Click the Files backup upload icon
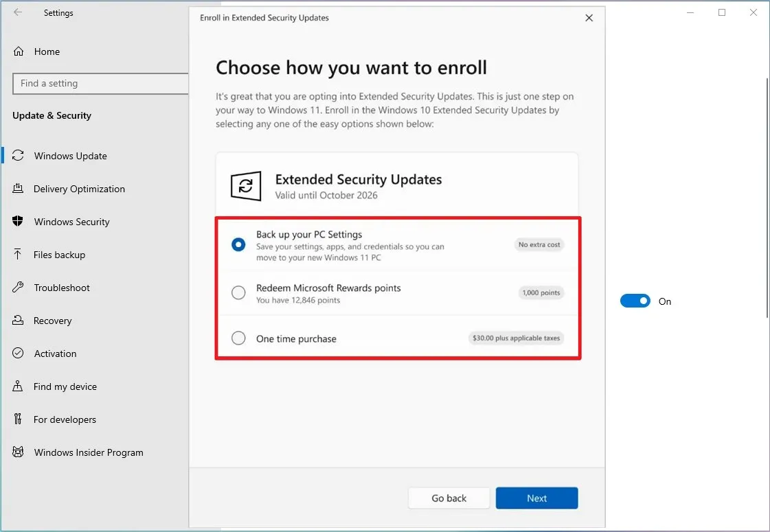The height and width of the screenshot is (532, 770). click(19, 255)
